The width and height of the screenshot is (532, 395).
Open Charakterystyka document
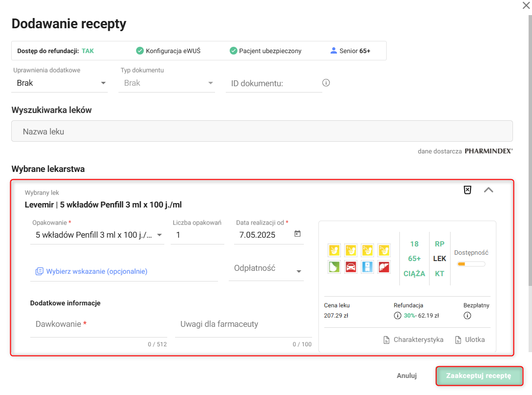pos(413,340)
